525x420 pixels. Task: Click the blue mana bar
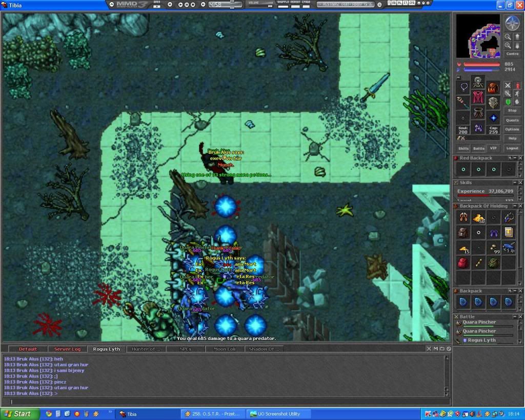(x=482, y=70)
